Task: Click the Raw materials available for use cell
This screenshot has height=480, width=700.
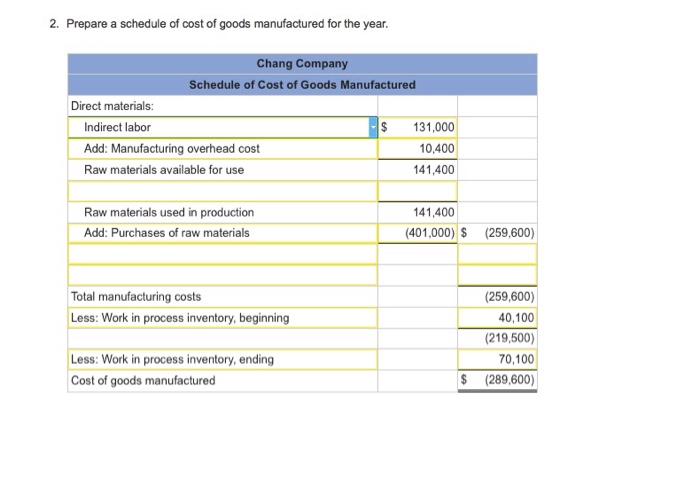Action: [222, 169]
